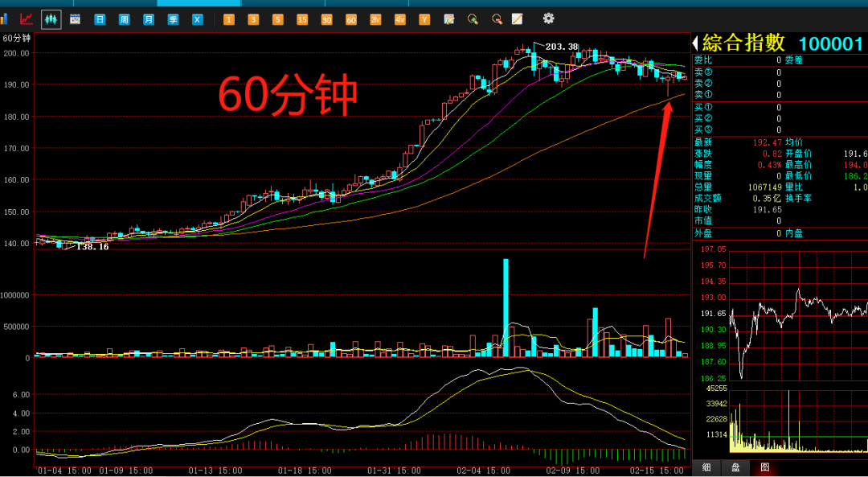
Task: Select the 4hr period button
Action: [x=400, y=19]
